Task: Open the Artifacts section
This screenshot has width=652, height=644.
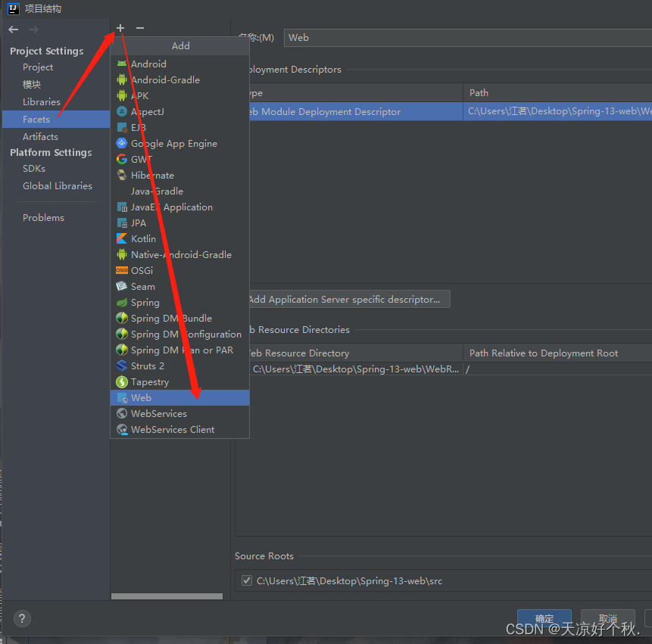Action: pos(40,137)
